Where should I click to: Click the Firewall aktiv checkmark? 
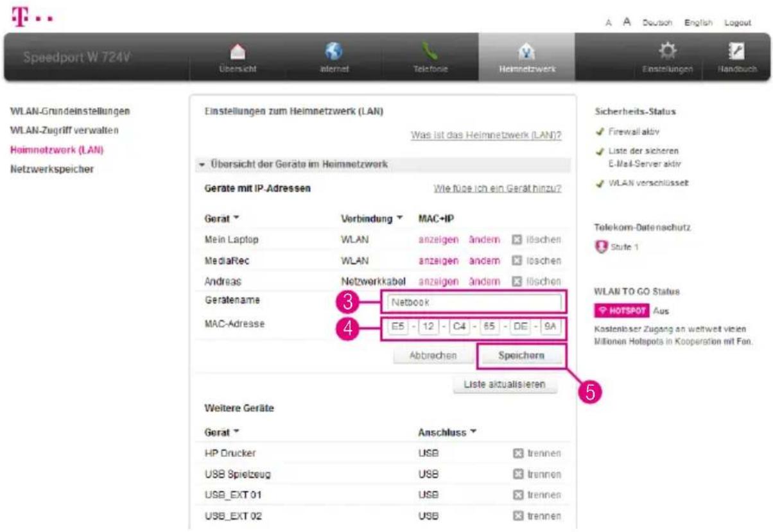[x=600, y=132]
